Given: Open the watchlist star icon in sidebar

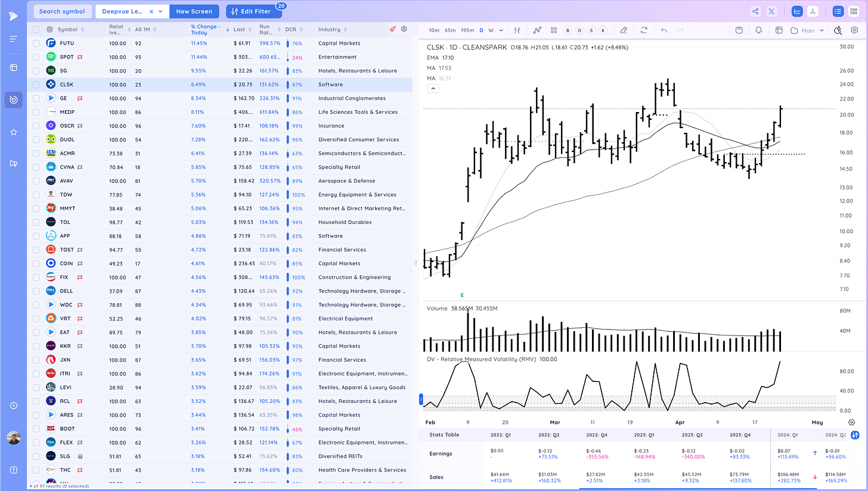Looking at the screenshot, I should point(13,132).
